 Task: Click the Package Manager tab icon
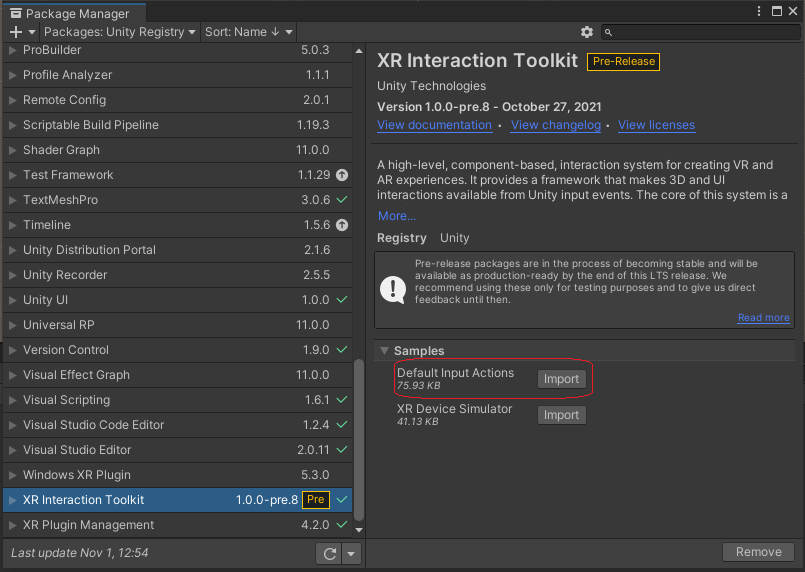(16, 13)
